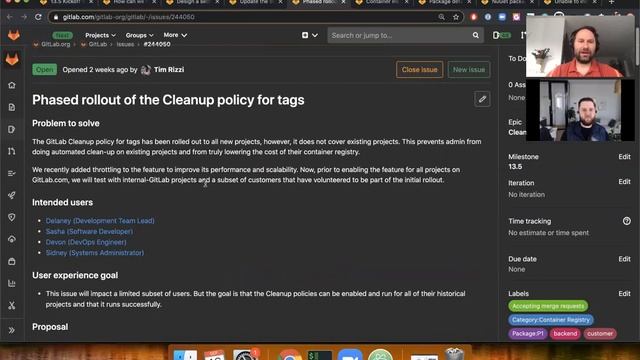640x360 pixels.
Task: Click the customer label
Action: pos(600,333)
